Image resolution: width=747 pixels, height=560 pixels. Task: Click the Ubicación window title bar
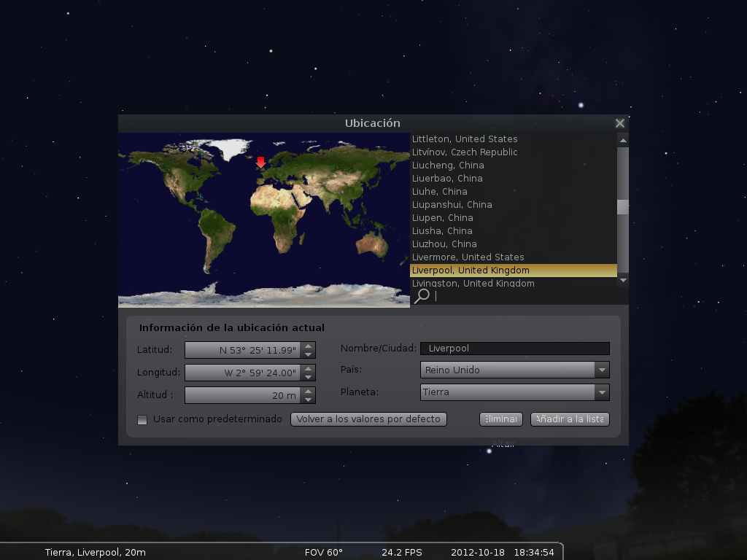(x=372, y=122)
